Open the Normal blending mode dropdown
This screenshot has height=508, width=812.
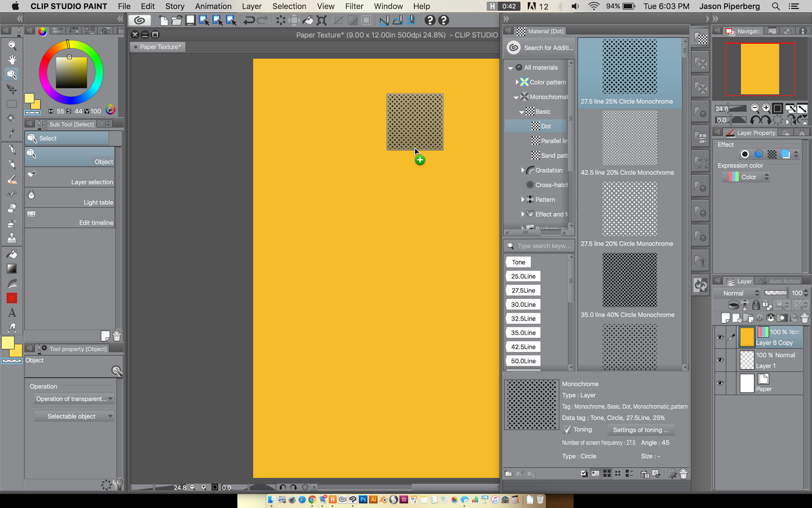(738, 293)
